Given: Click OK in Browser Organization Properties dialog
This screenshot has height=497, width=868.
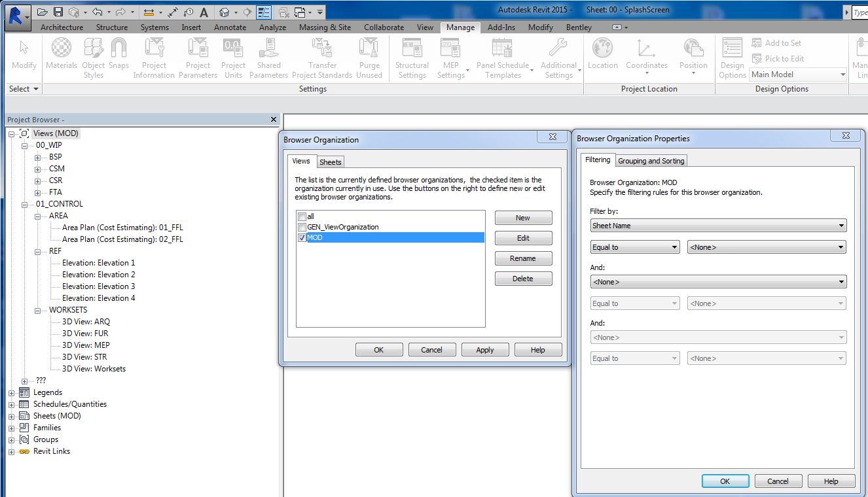Looking at the screenshot, I should tap(725, 481).
